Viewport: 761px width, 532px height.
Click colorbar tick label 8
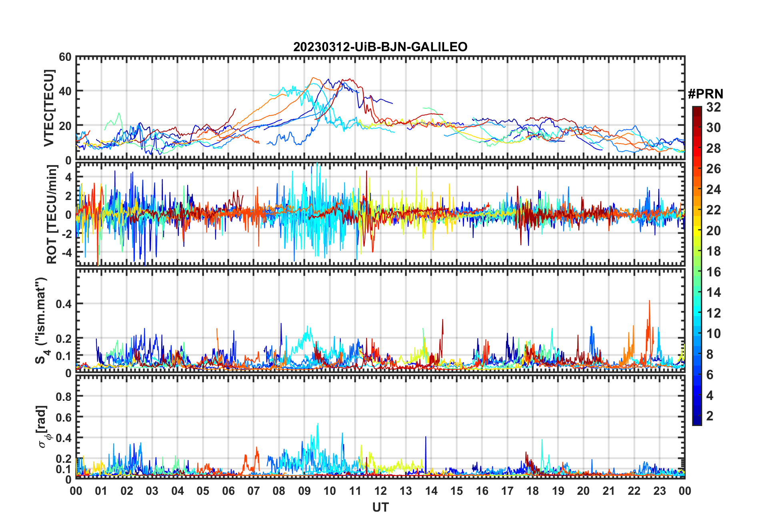coord(710,354)
